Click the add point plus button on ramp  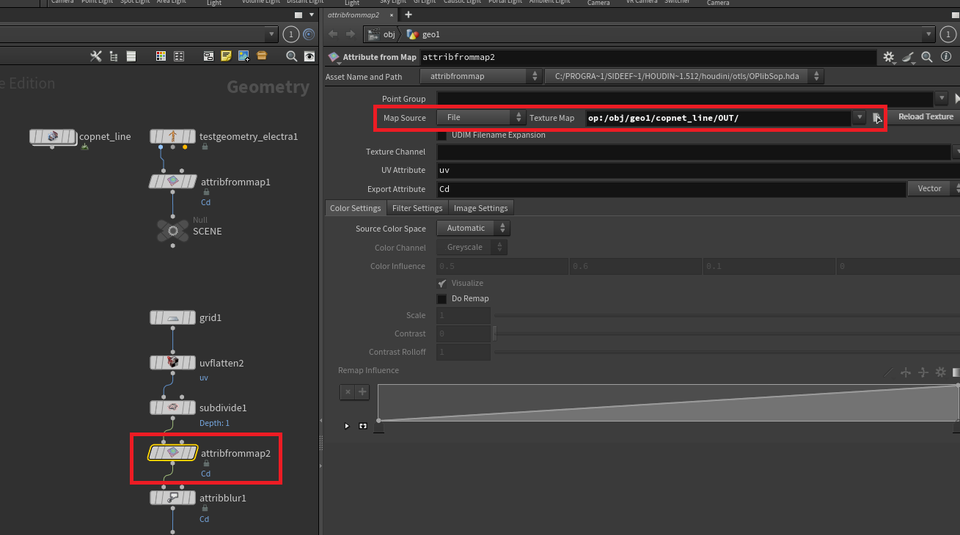[362, 391]
